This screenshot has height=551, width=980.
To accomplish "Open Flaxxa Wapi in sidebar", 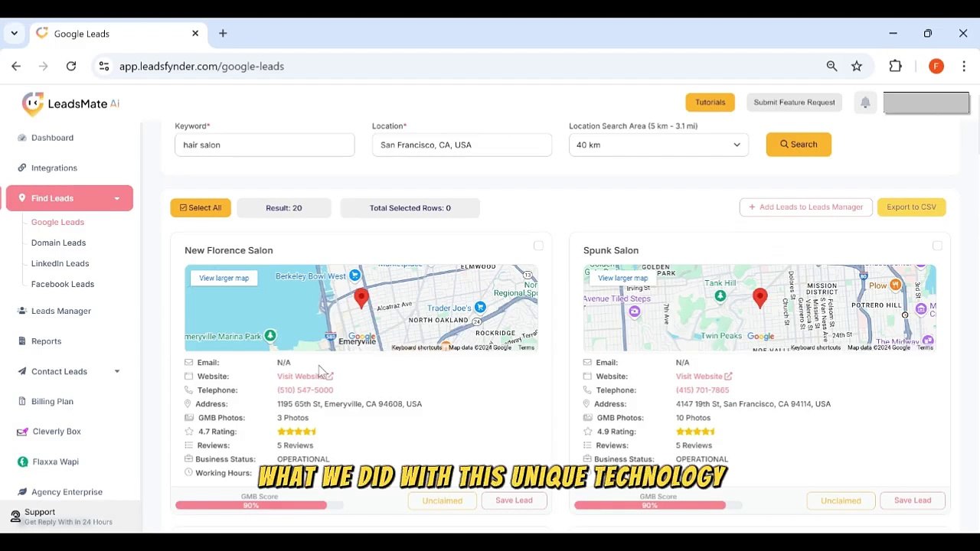I will 55,461.
